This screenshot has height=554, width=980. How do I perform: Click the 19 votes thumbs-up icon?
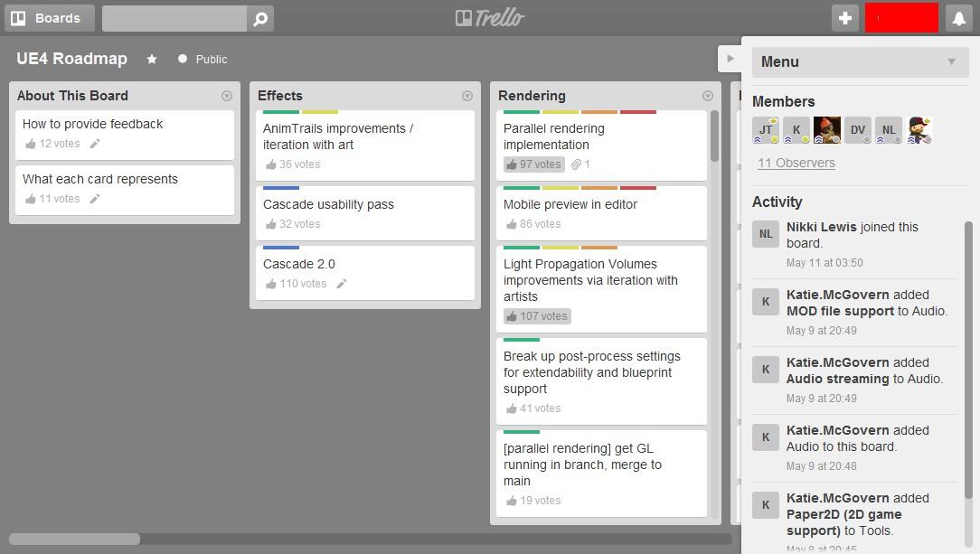(x=512, y=501)
